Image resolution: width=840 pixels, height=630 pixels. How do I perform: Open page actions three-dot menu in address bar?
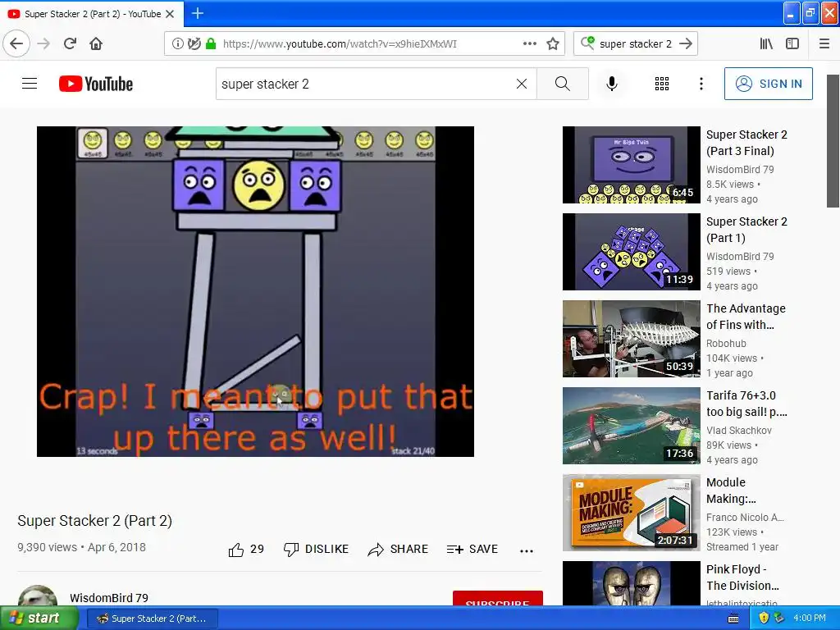(529, 44)
